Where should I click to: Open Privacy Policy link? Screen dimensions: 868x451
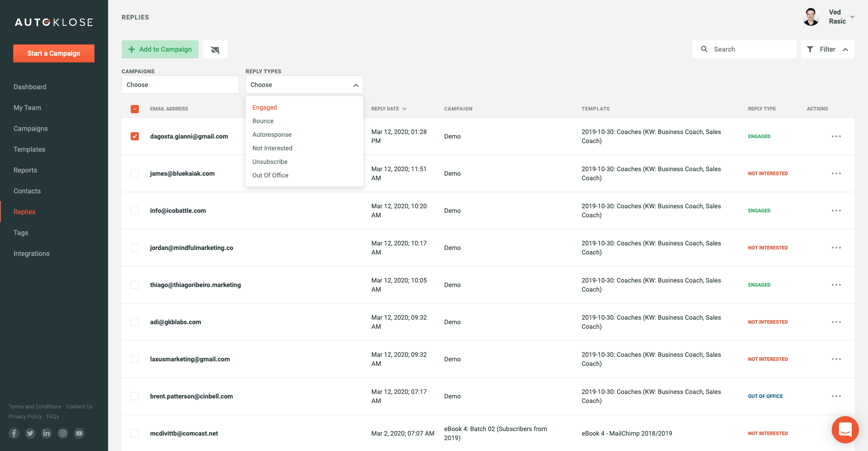[x=25, y=417]
